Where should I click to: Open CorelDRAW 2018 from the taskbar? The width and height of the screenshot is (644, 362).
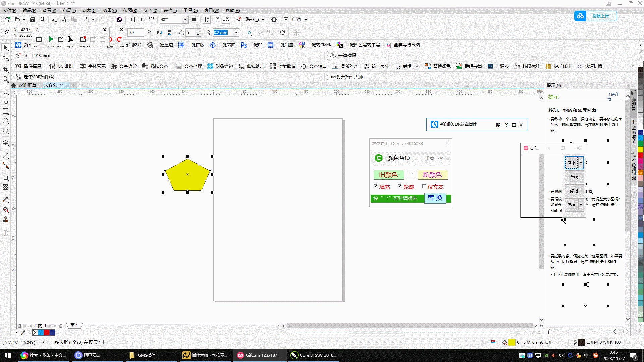(x=314, y=355)
